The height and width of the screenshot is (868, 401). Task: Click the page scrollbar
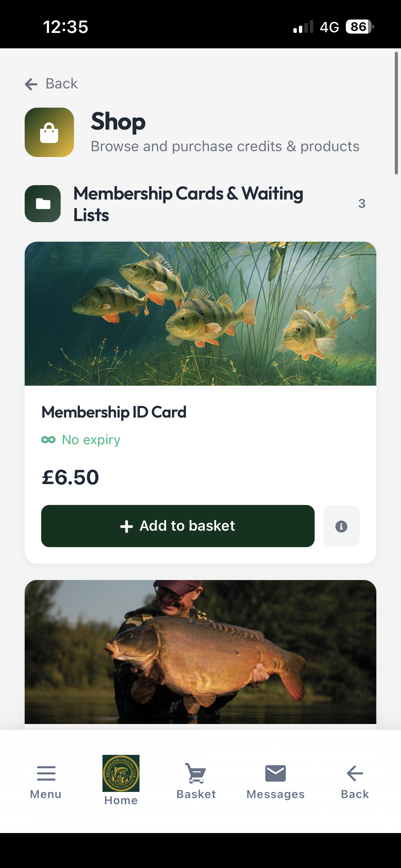(396, 113)
